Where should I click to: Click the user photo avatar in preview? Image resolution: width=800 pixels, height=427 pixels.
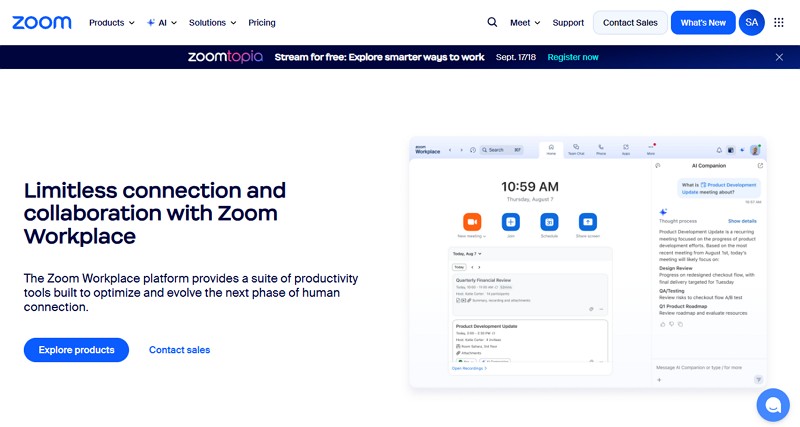(x=755, y=150)
